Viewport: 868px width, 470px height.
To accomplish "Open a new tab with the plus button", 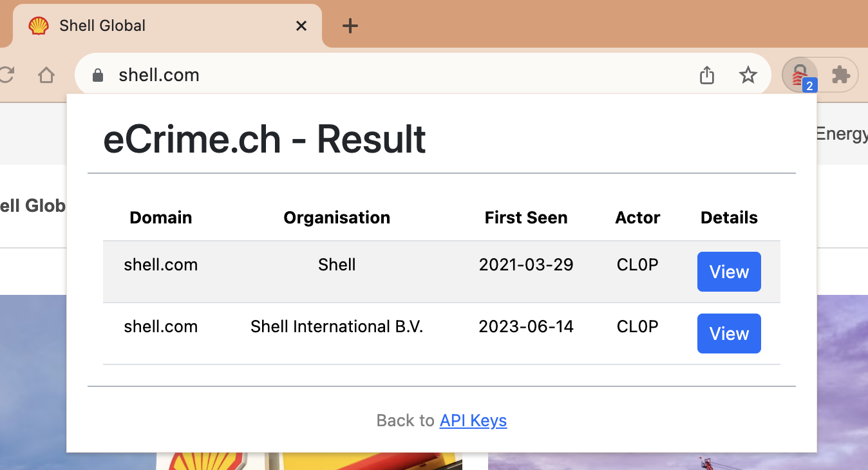I will pos(350,26).
